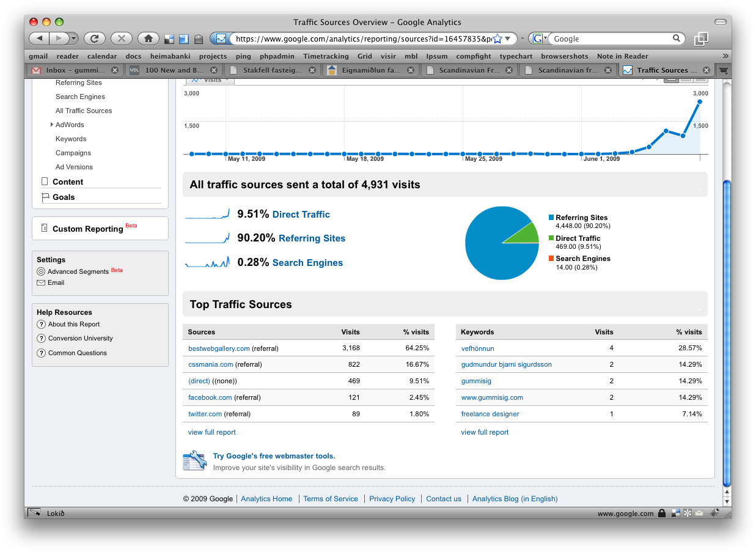Close the Eignamiðlun tab
This screenshot has height=552, width=756.
coord(411,70)
